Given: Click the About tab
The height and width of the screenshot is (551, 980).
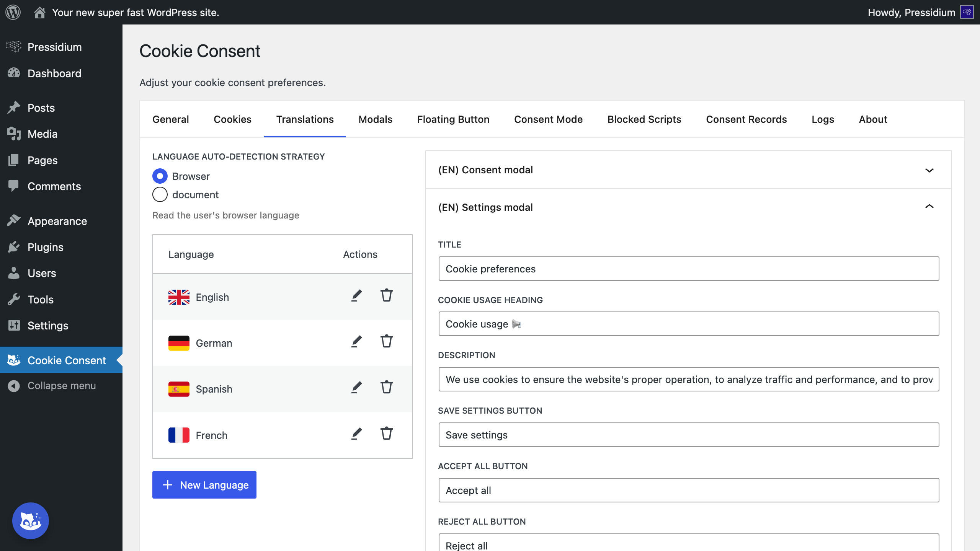Looking at the screenshot, I should (x=872, y=119).
